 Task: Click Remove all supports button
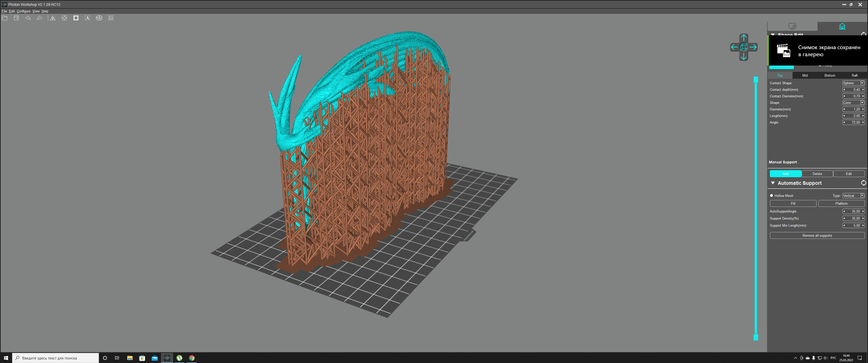pos(817,235)
